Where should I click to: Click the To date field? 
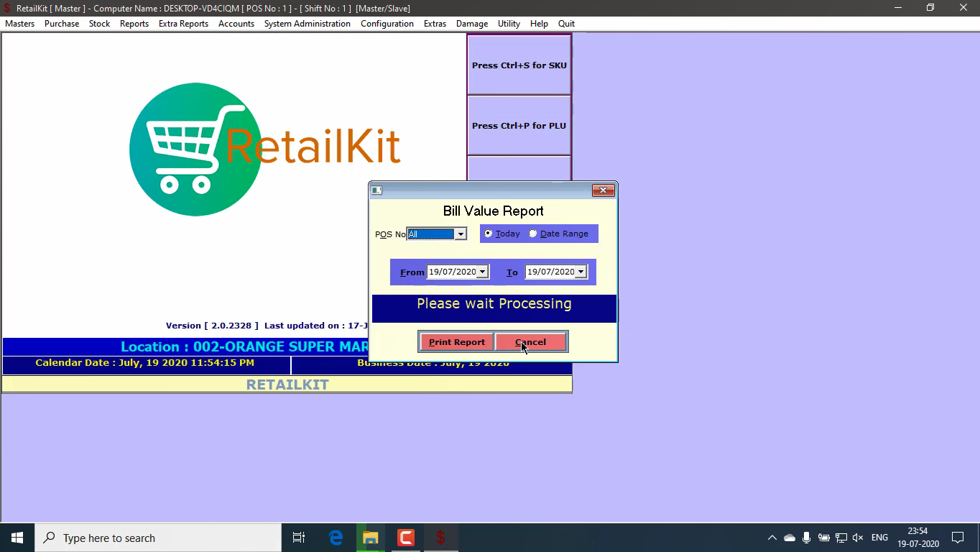(550, 272)
